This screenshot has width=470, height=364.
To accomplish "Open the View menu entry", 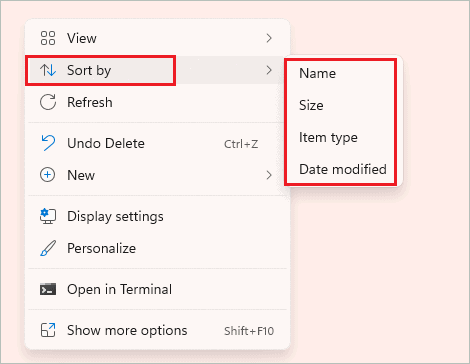I will 157,38.
